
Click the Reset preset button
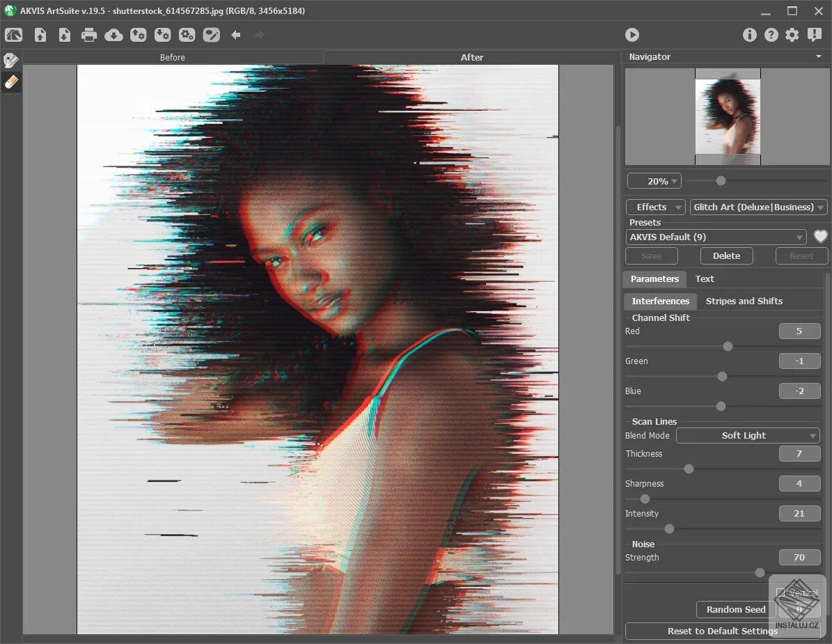click(x=801, y=256)
